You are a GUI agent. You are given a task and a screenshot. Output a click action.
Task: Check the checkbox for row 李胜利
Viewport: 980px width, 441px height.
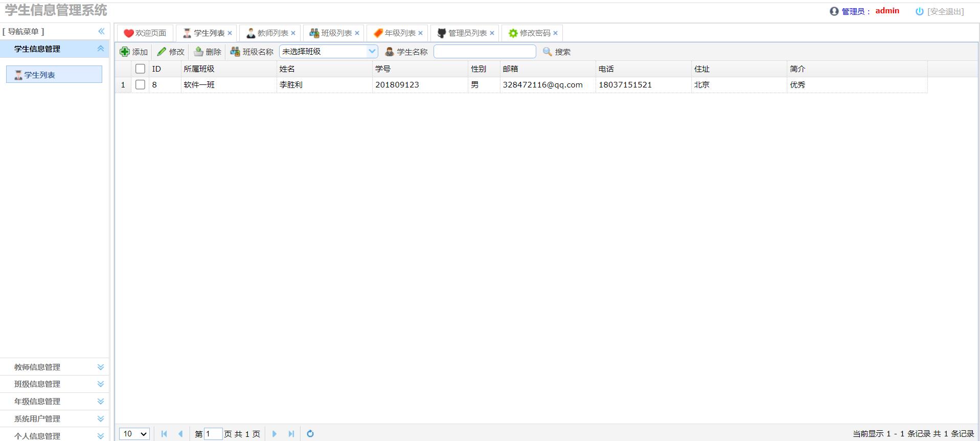coord(140,85)
